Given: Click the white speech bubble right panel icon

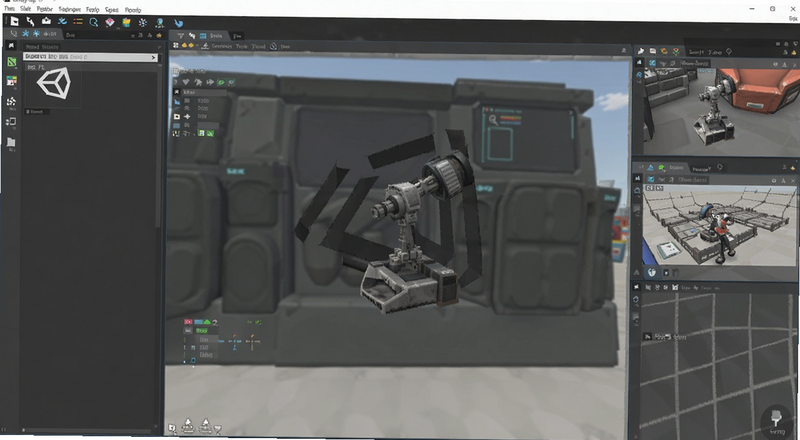Looking at the screenshot, I should click(653, 51).
